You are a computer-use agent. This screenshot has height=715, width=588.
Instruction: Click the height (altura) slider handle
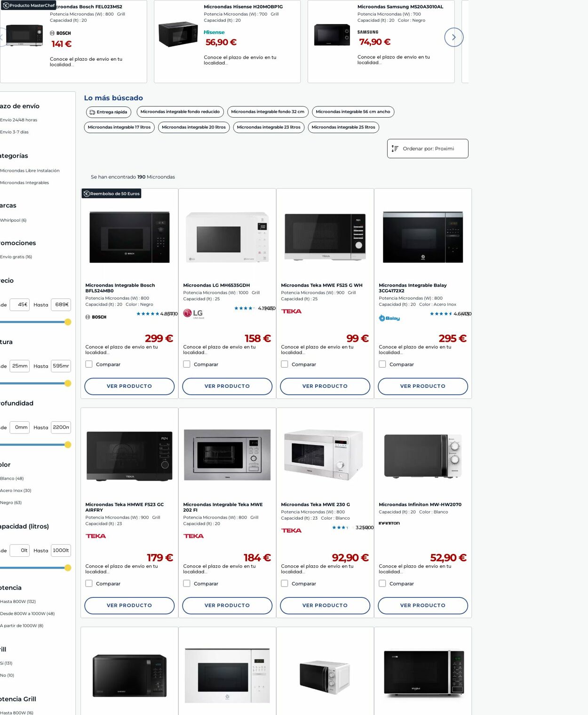click(68, 383)
